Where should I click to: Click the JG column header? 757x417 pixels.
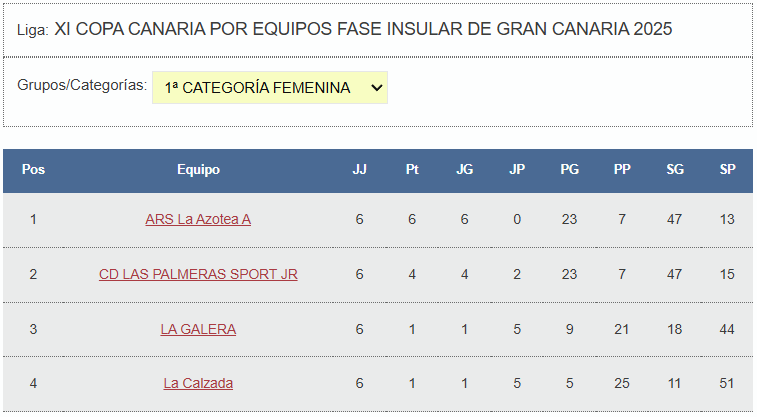click(464, 170)
